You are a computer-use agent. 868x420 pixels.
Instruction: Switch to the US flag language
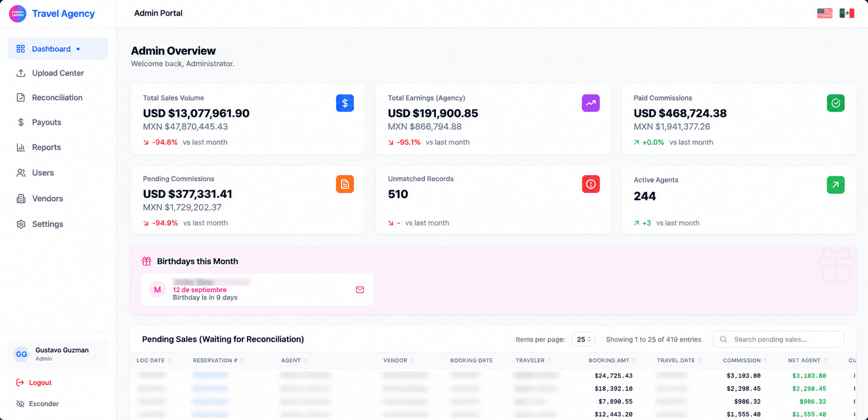coord(825,13)
